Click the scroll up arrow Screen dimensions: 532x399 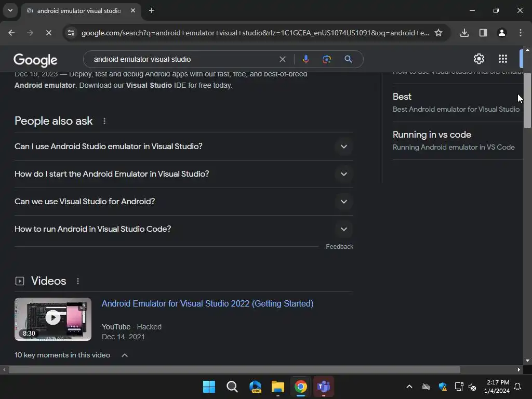pyautogui.click(x=527, y=50)
